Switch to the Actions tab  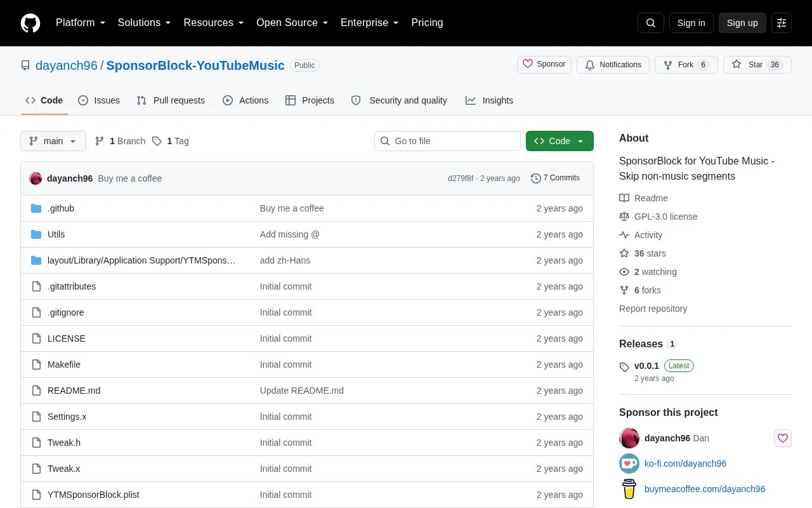246,100
